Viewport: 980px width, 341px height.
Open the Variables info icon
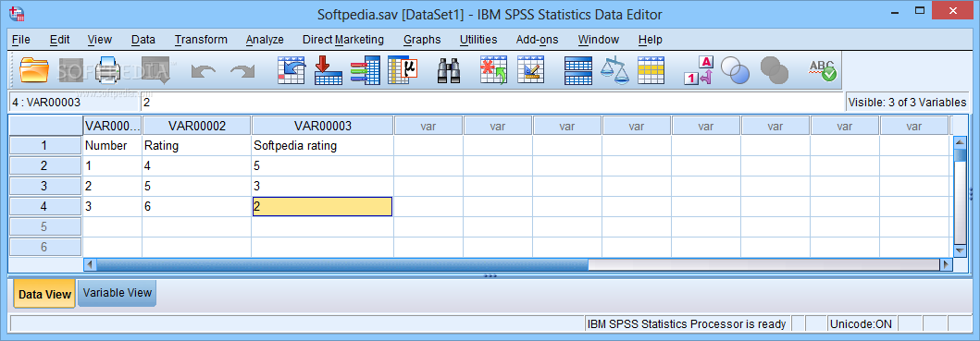tap(366, 70)
